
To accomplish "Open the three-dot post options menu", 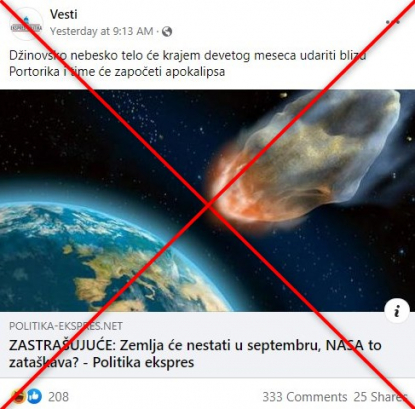I will pyautogui.click(x=393, y=22).
